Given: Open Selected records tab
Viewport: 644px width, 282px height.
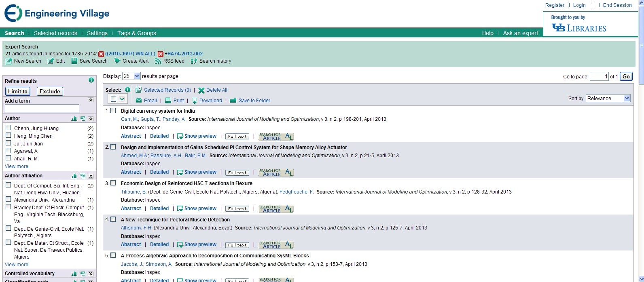Looking at the screenshot, I should [x=55, y=33].
